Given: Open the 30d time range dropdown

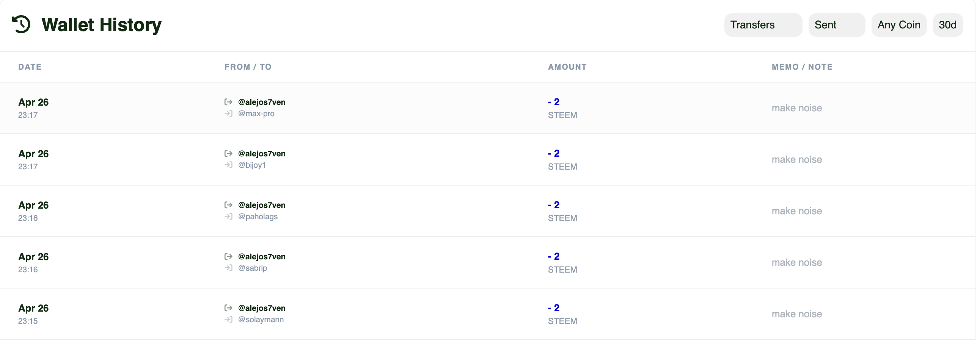Looking at the screenshot, I should 947,25.
